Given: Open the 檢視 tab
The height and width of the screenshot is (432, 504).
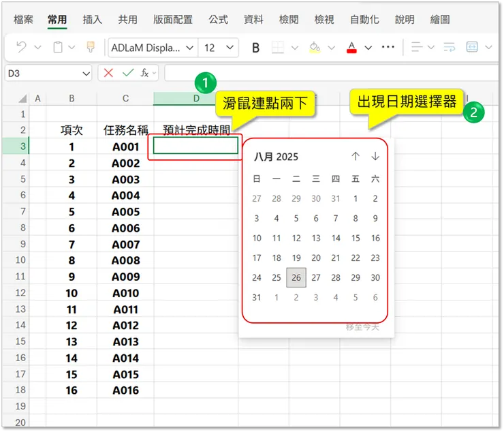Looking at the screenshot, I should [324, 20].
